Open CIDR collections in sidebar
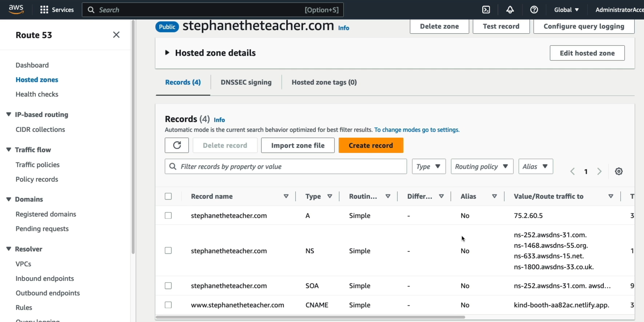The height and width of the screenshot is (322, 644). 40,129
